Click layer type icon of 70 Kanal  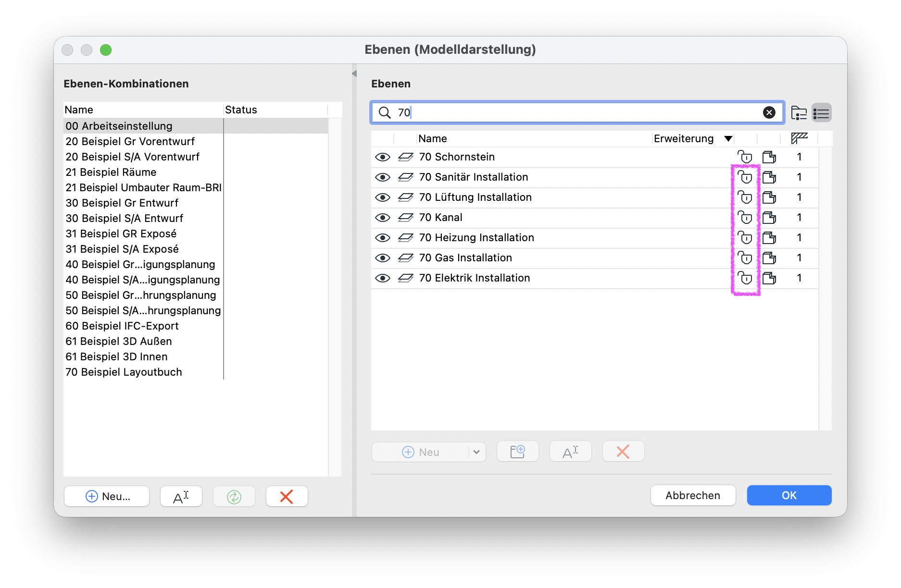click(x=406, y=218)
